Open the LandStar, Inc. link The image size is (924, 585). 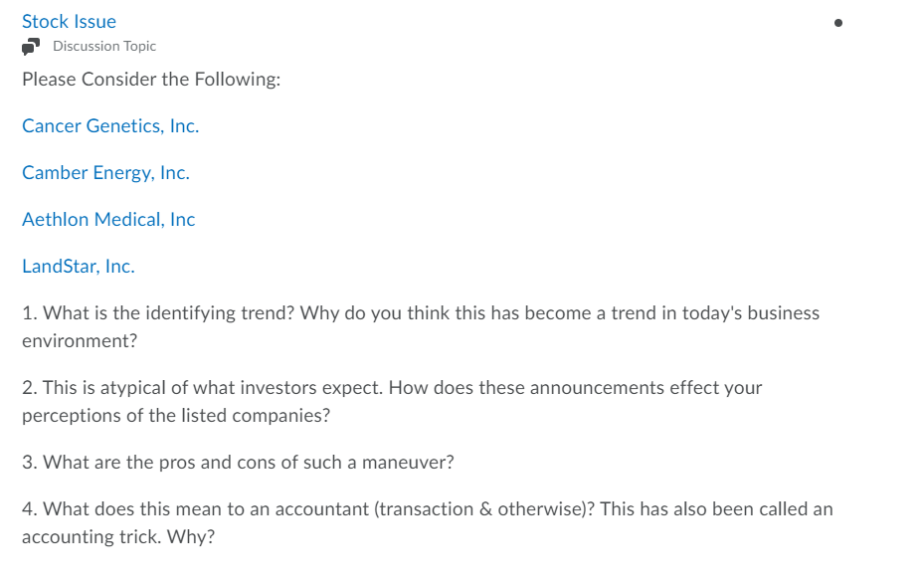coord(79,266)
